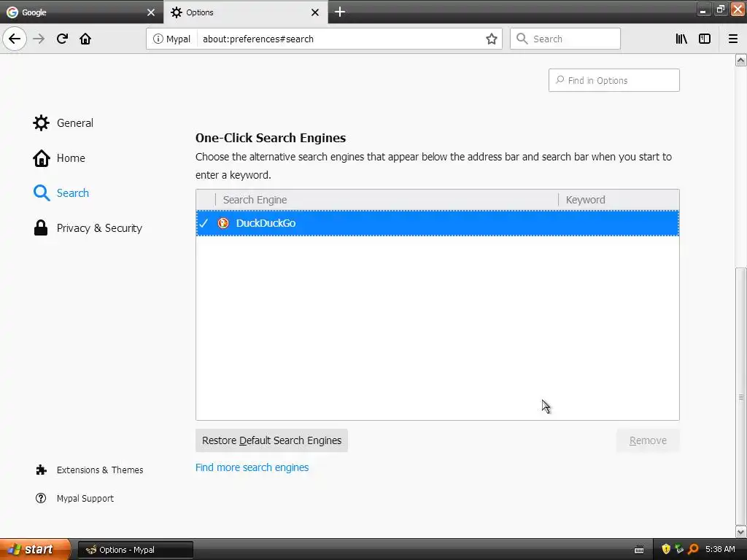Open the Library toolbar icon
This screenshot has width=747, height=560.
click(x=681, y=39)
